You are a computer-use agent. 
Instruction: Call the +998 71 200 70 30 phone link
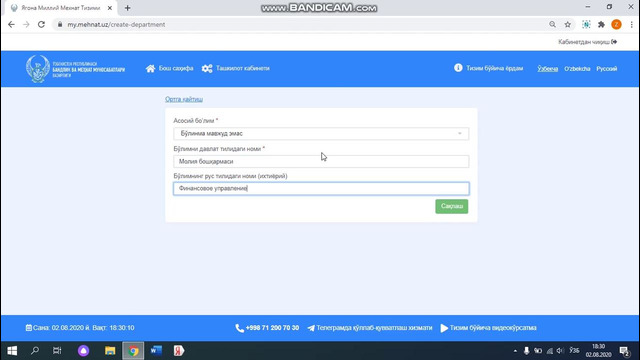pos(267,328)
